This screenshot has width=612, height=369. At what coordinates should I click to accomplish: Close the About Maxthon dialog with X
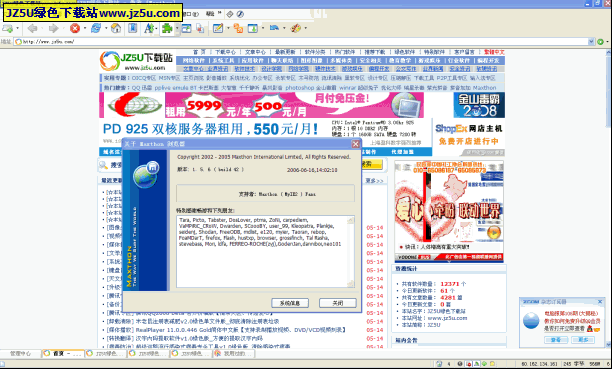[x=356, y=144]
